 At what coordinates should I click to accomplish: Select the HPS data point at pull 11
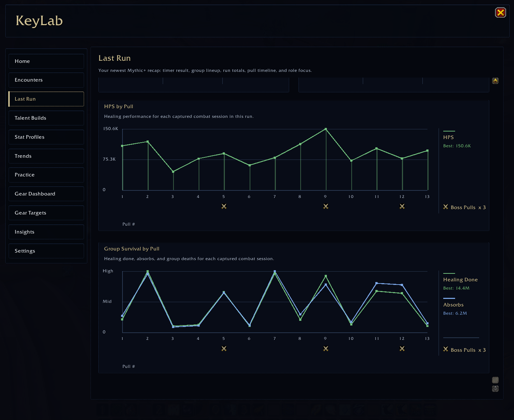click(376, 148)
